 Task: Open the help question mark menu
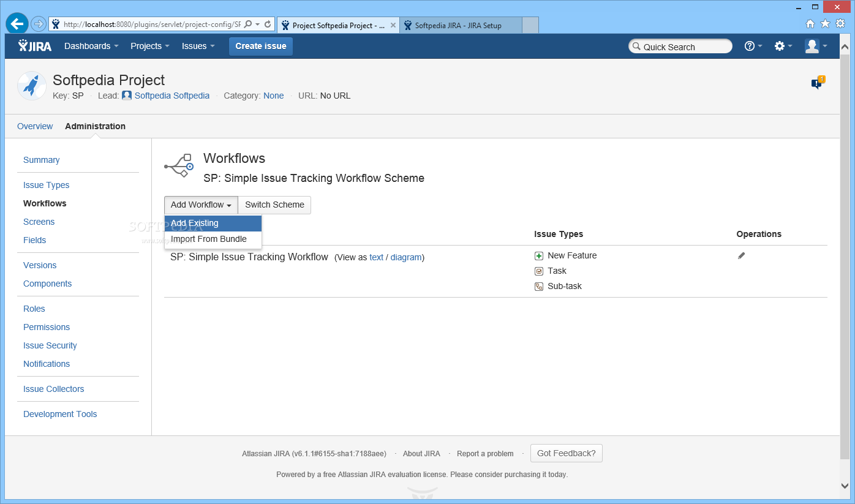[753, 46]
